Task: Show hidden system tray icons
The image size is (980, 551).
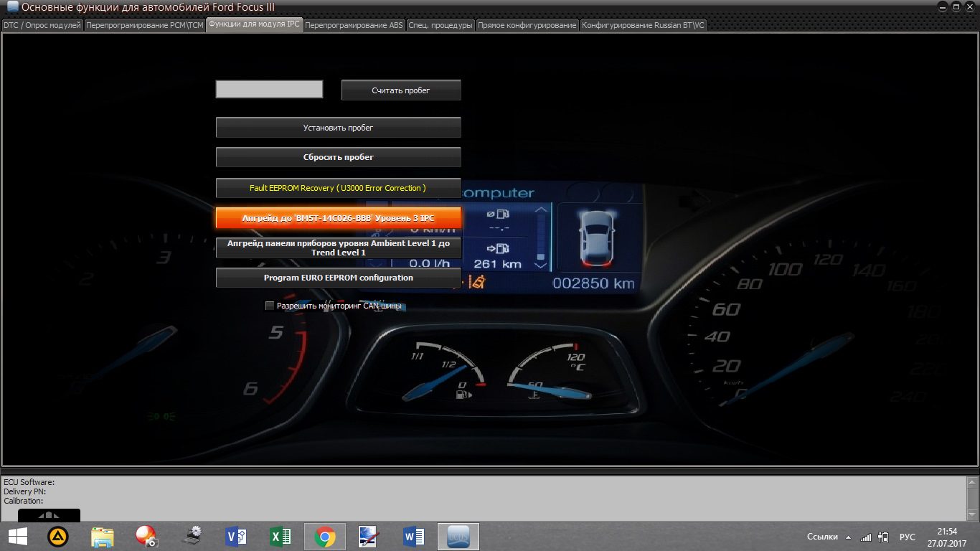Action: (849, 537)
